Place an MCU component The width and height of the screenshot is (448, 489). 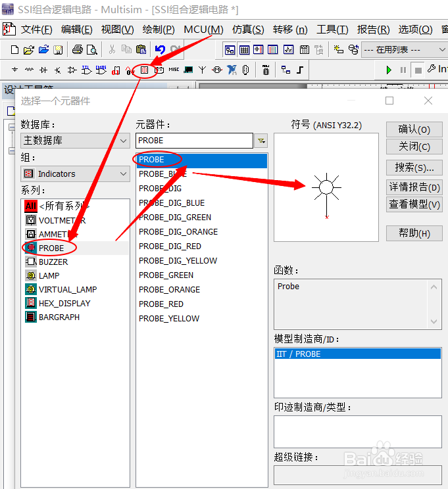tap(266, 70)
